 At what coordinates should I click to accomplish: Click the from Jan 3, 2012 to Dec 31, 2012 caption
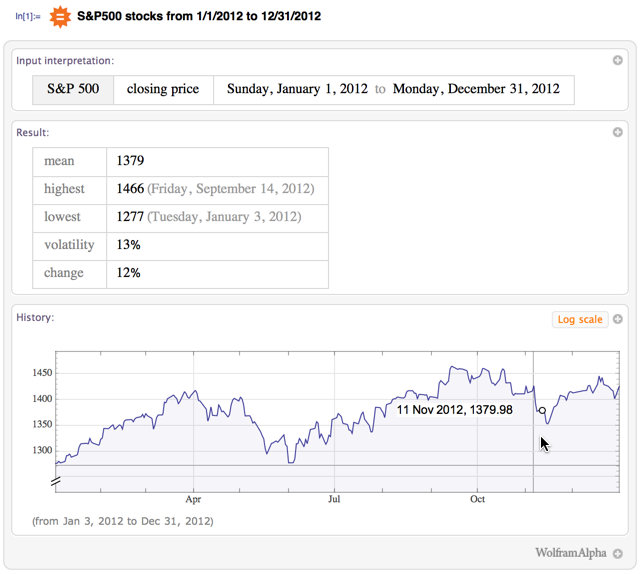[123, 521]
